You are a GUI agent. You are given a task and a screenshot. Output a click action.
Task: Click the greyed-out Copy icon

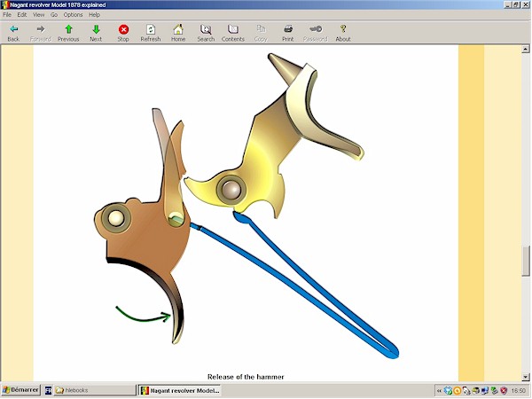[x=261, y=29]
